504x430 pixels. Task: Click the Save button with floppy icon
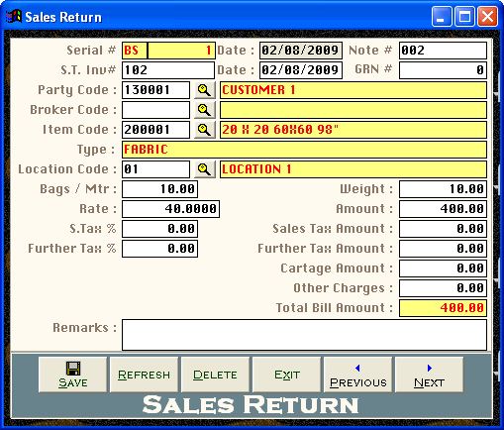(x=73, y=375)
